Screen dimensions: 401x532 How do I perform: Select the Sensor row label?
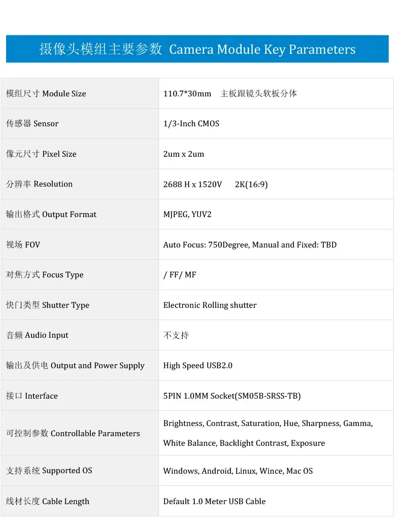pyautogui.click(x=32, y=124)
